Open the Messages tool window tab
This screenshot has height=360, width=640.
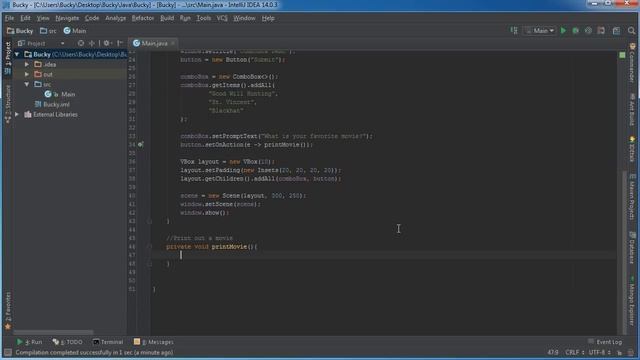click(153, 342)
